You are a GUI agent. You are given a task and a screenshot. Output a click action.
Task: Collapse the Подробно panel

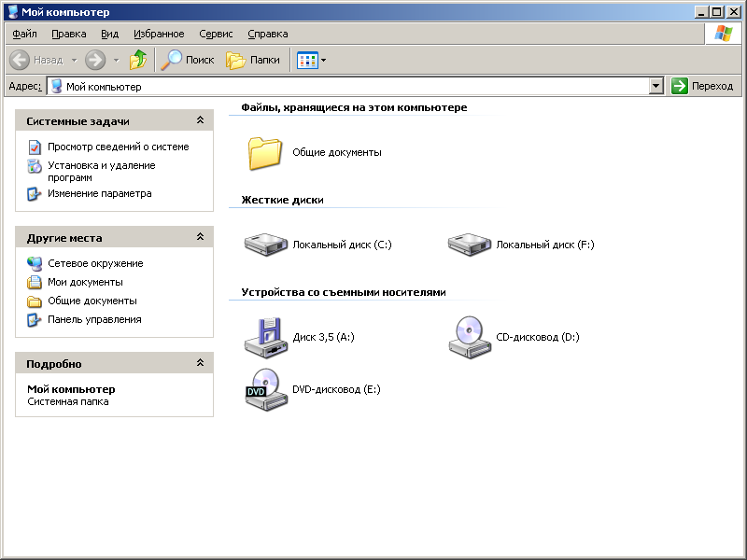200,363
